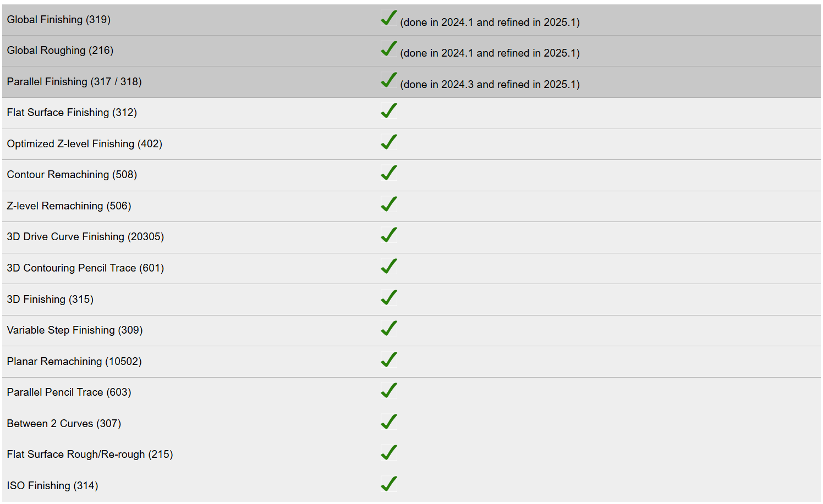
Task: Click the Planar Remachining (10502) label
Action: [74, 362]
